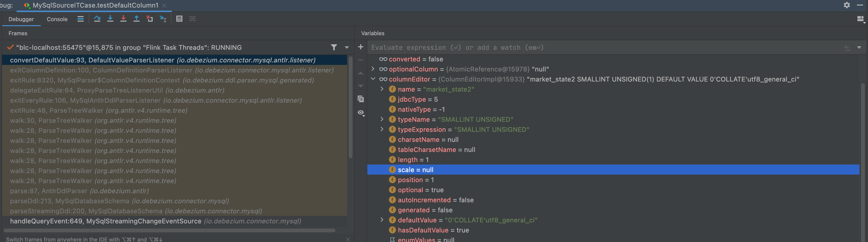Switch to the Debugger tab
868x242 pixels.
(x=21, y=19)
